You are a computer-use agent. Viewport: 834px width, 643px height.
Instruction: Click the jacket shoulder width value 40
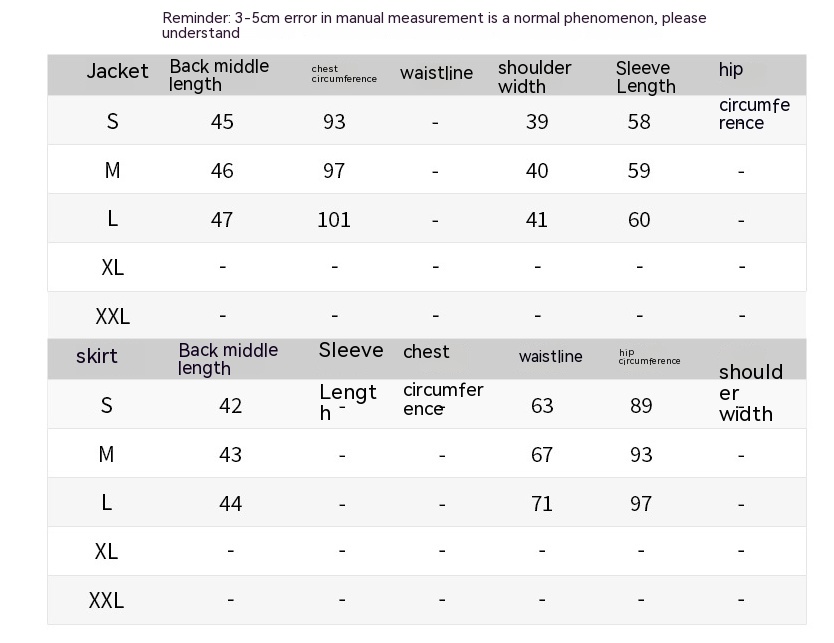[537, 171]
